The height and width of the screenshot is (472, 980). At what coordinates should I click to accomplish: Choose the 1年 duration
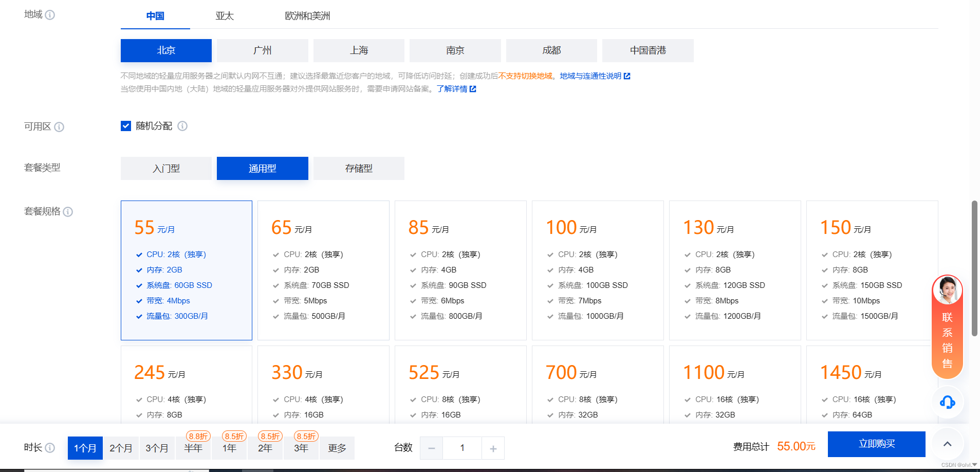click(x=229, y=448)
